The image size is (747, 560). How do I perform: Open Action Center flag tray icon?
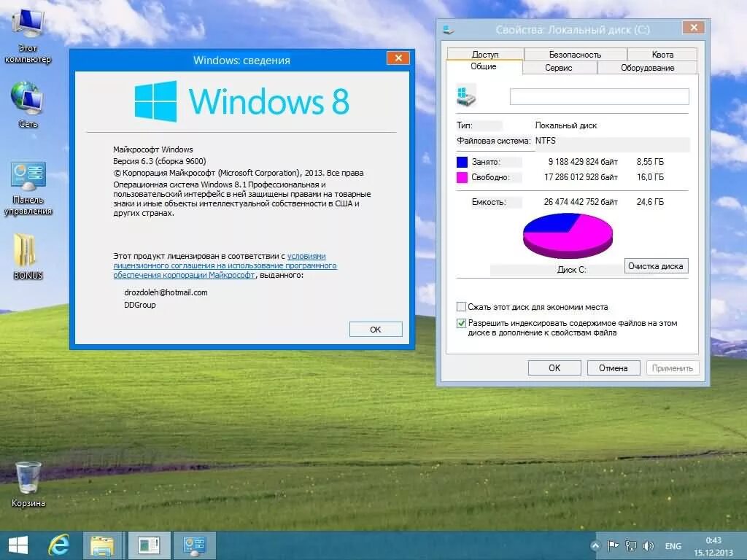613,545
